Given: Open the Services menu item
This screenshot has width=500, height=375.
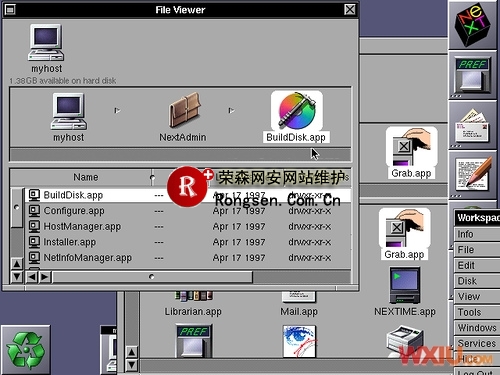Looking at the screenshot, I should pos(477,343).
